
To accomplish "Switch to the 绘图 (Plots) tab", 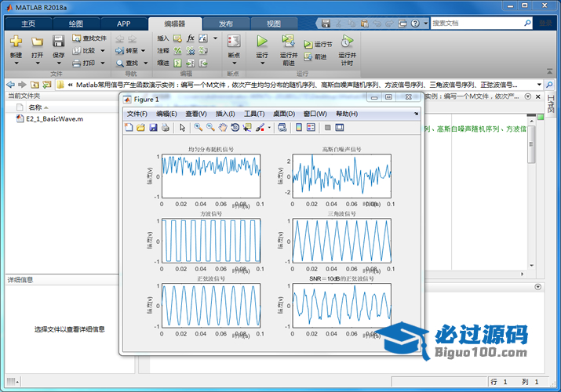I will click(76, 24).
